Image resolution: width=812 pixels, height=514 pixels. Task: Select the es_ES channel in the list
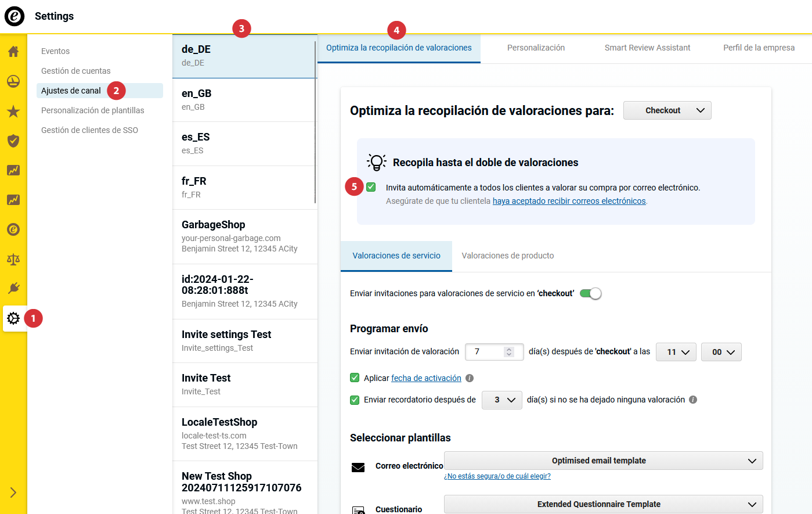(x=244, y=143)
